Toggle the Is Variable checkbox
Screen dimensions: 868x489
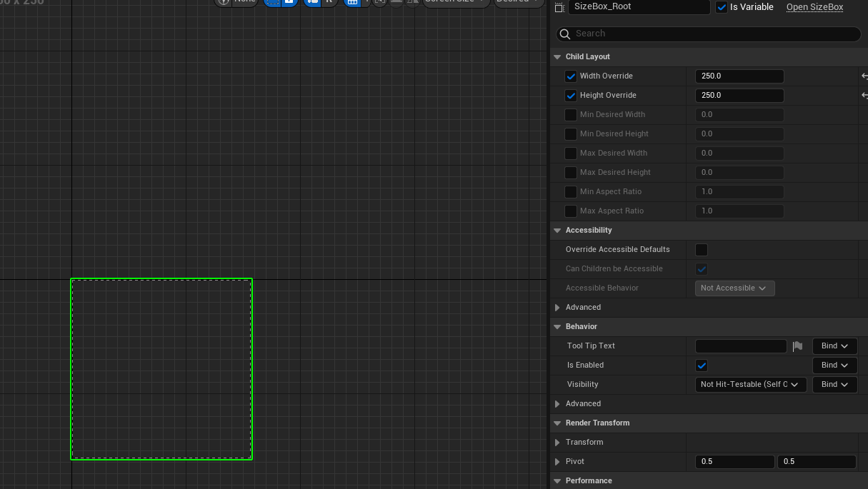point(722,7)
